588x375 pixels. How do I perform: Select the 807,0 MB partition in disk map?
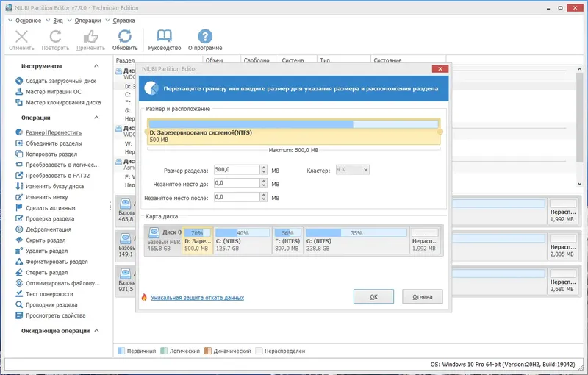click(287, 240)
